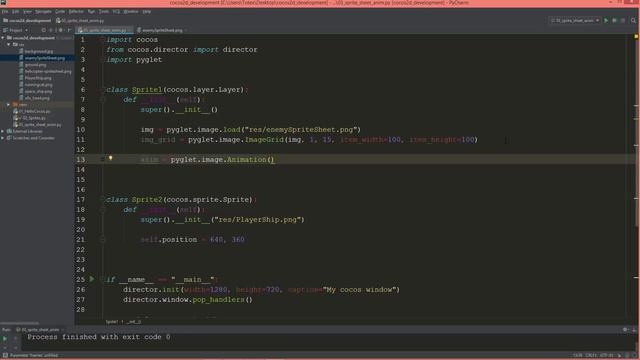Screen dimensions: 640x360
Task: Click 03_sprite_sheet_anim.py breadcrumb in navigation bar
Action: point(80,20)
